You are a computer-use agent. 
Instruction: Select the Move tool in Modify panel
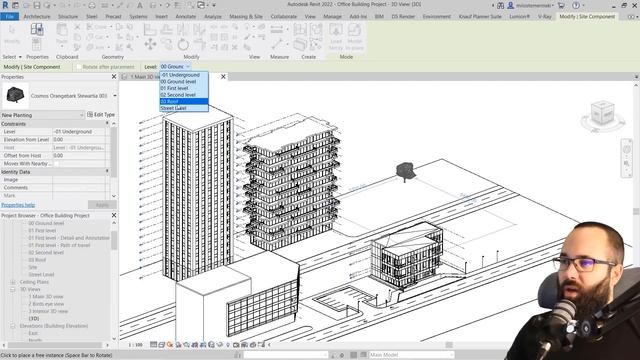coord(150,44)
